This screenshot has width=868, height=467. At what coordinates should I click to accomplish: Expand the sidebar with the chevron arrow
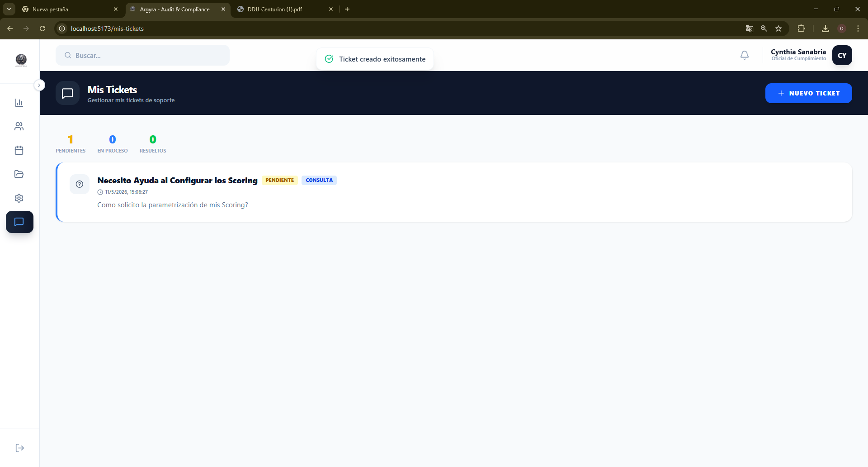[39, 85]
